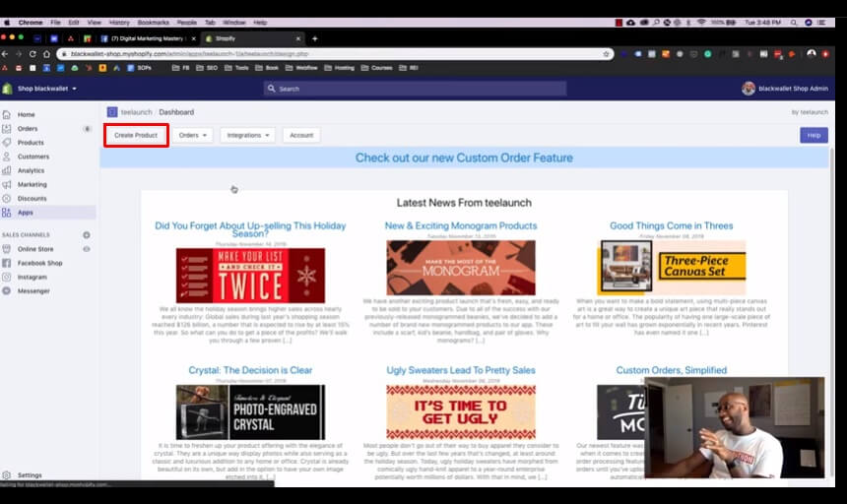
Task: Open article Did You Forget About Up-selling
Action: (x=250, y=229)
